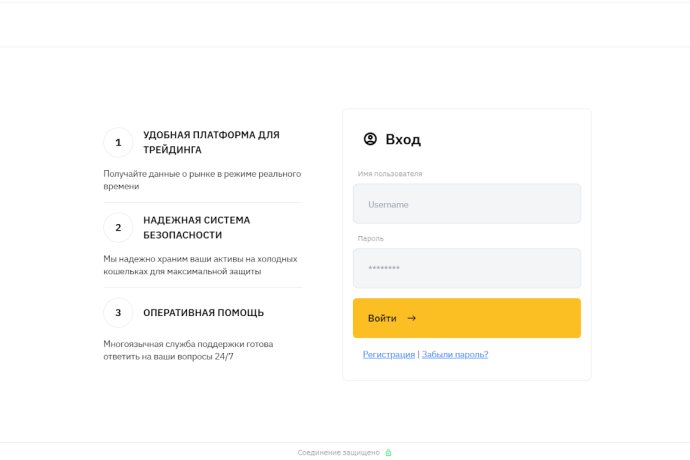Click text about данные о рынке

202,180
